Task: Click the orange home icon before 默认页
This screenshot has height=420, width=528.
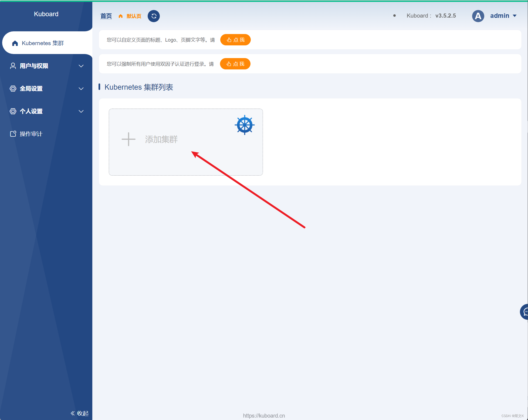Action: coord(121,16)
